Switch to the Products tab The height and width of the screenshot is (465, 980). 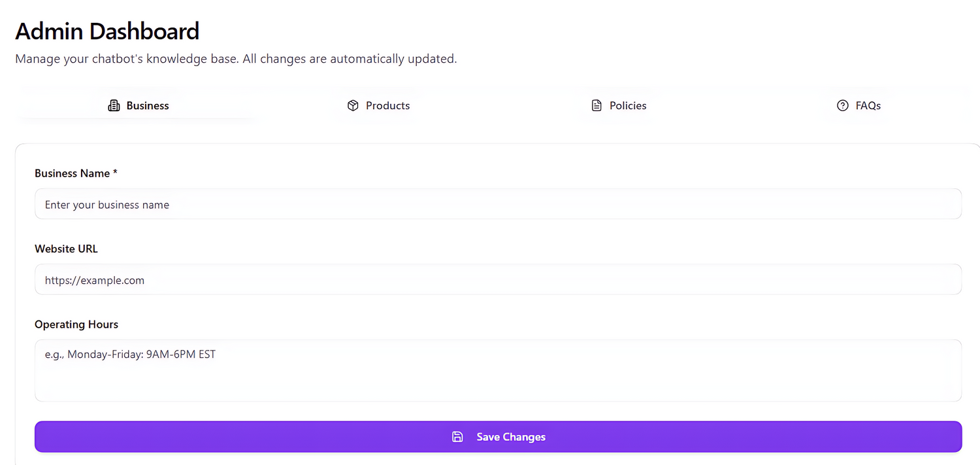(x=378, y=105)
